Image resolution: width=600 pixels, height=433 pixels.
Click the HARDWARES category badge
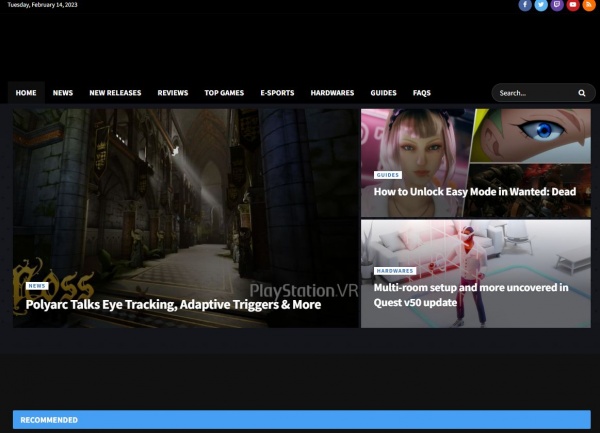[395, 271]
